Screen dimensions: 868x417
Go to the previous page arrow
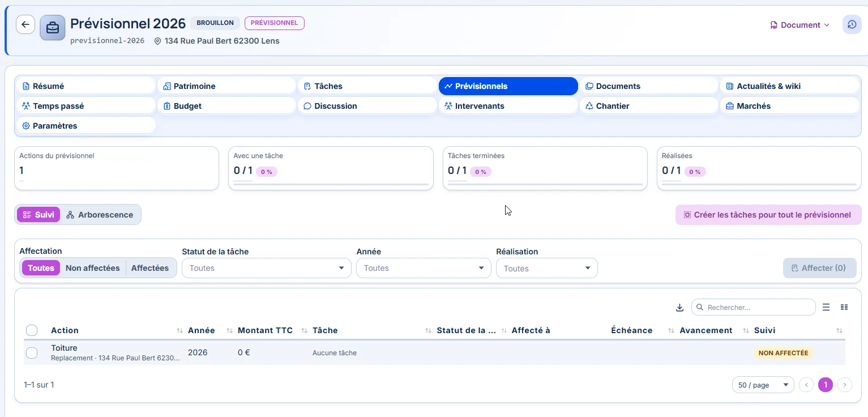coord(806,385)
